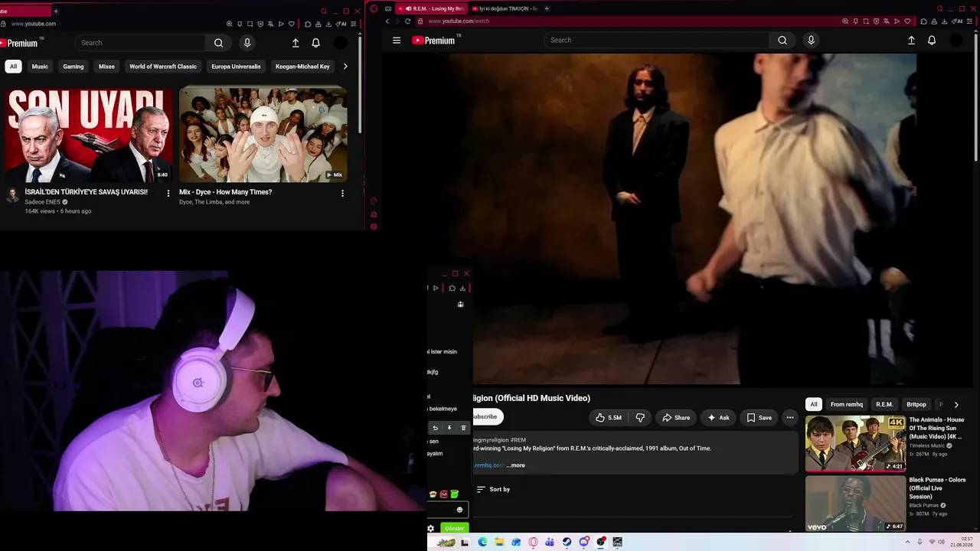Screen dimensions: 980x551
Task: Show hidden system tray icons
Action: (x=907, y=543)
